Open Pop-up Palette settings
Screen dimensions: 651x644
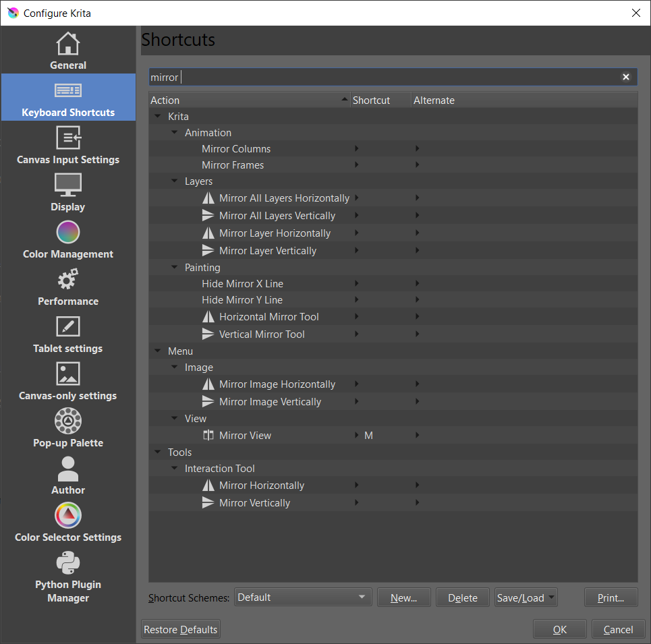pos(68,428)
